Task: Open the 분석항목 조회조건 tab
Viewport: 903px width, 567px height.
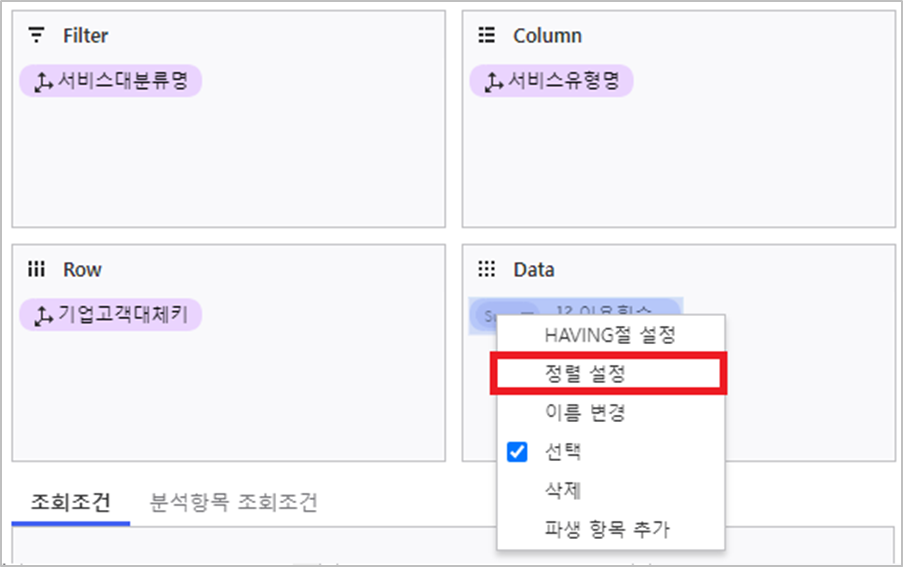Action: point(233,502)
